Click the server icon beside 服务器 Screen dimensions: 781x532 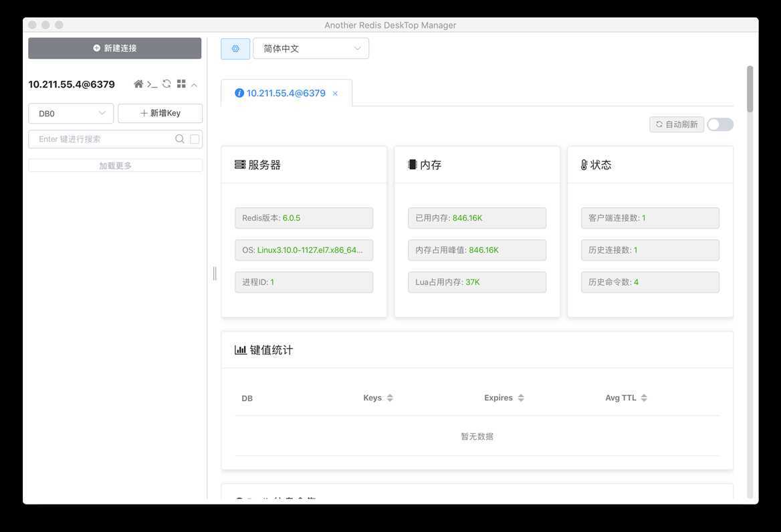pyautogui.click(x=240, y=164)
